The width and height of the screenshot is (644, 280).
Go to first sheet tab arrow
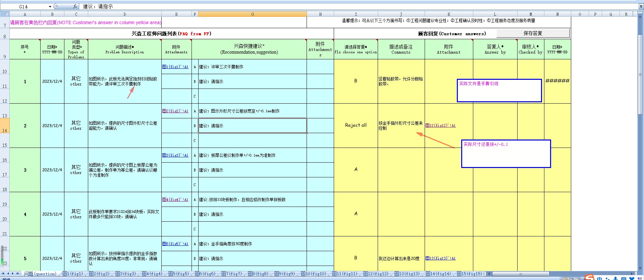point(3,274)
